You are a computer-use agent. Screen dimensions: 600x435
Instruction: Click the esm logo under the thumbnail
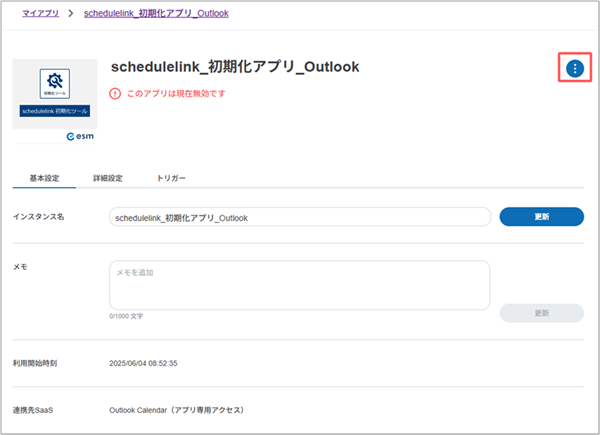pyautogui.click(x=79, y=136)
